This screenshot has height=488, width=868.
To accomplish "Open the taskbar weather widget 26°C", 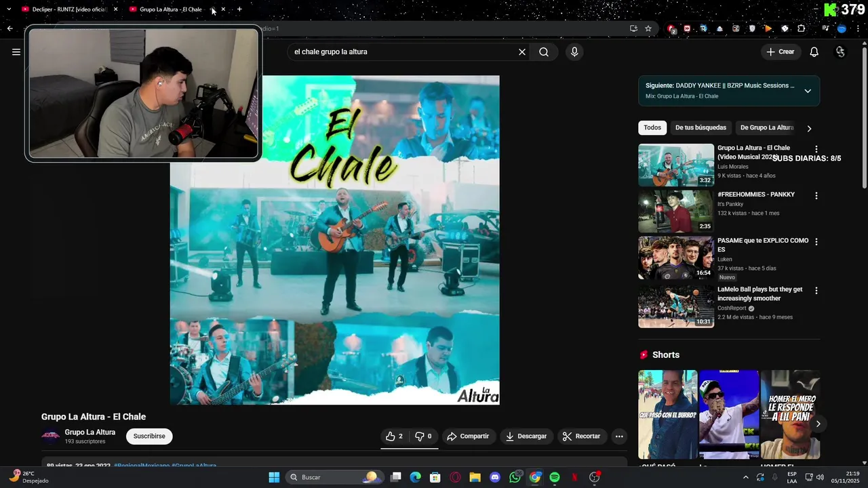I will (x=28, y=477).
